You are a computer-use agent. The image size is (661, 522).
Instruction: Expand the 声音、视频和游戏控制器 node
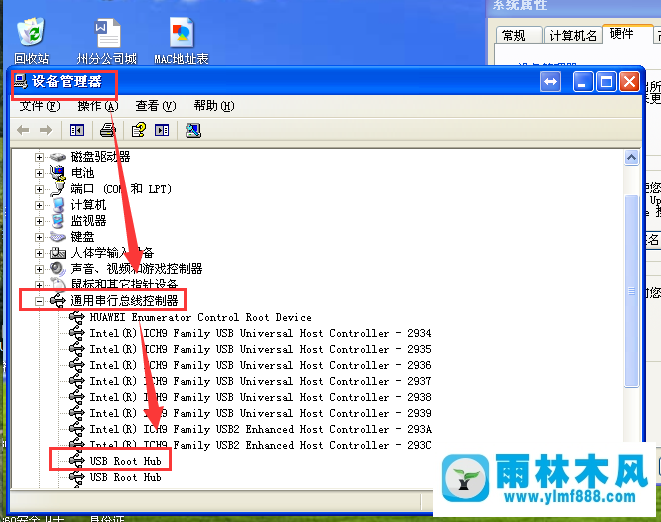[39, 269]
